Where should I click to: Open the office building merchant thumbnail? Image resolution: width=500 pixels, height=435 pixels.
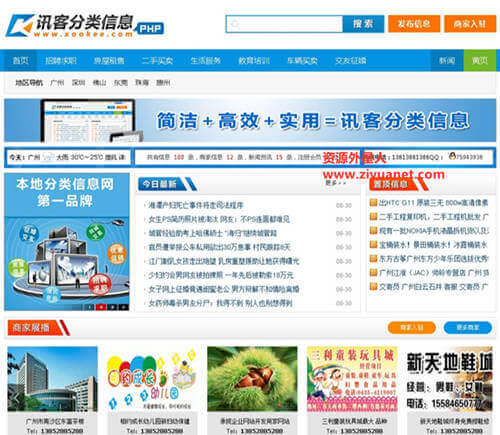coord(53,379)
